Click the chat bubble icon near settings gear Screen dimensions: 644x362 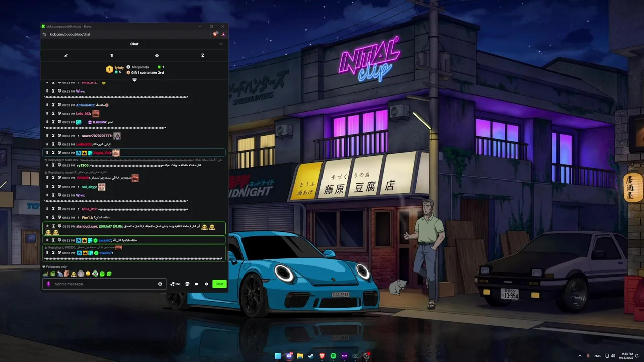[197, 284]
